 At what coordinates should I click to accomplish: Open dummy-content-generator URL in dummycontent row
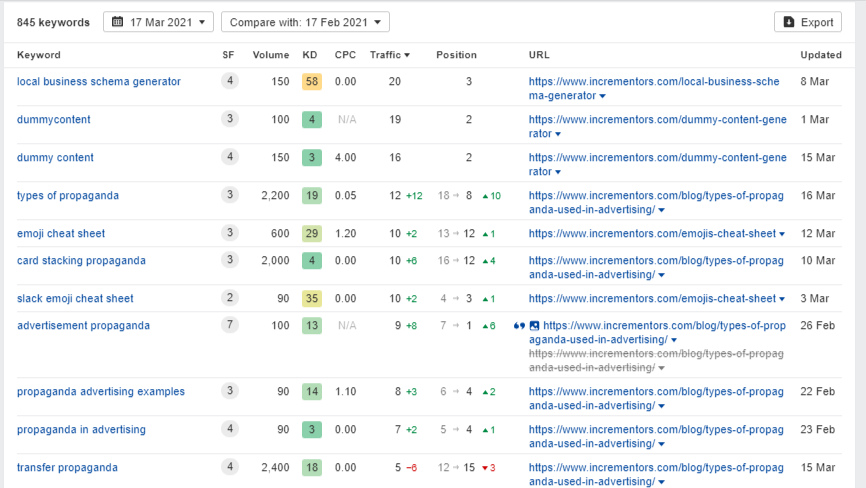click(x=657, y=126)
